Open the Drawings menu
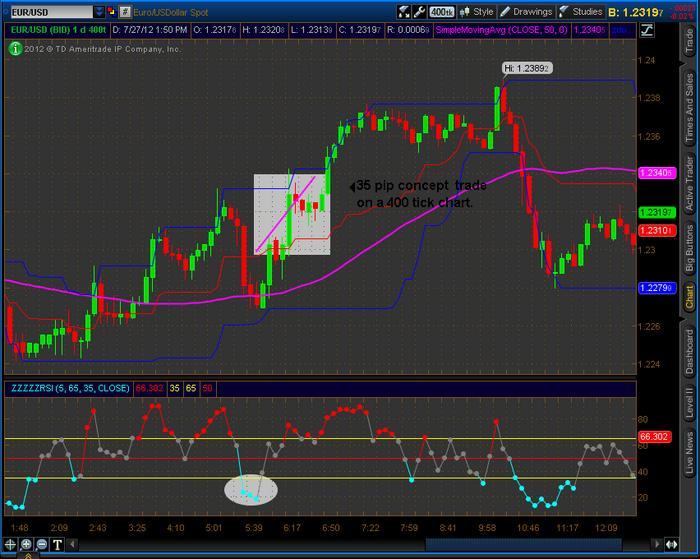The height and width of the screenshot is (559, 700). [526, 12]
